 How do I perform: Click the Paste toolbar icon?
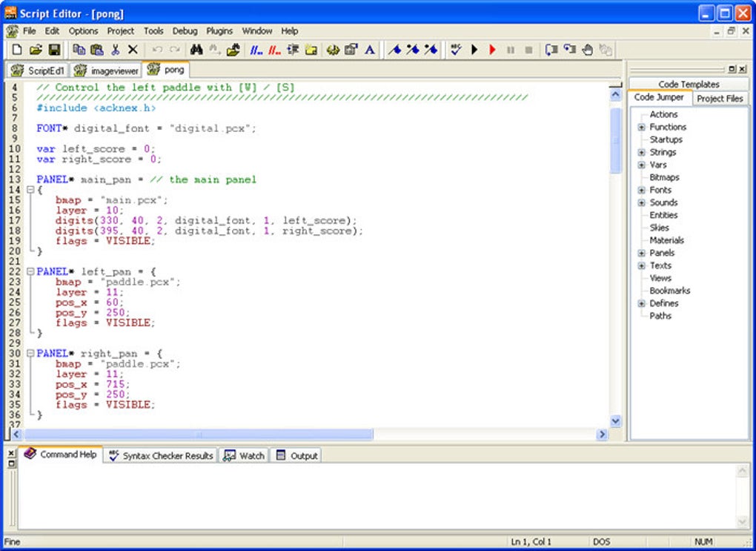99,50
